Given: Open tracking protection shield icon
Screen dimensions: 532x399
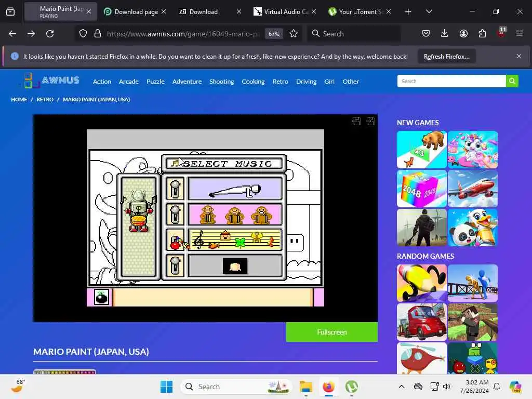Looking at the screenshot, I should click(x=83, y=34).
